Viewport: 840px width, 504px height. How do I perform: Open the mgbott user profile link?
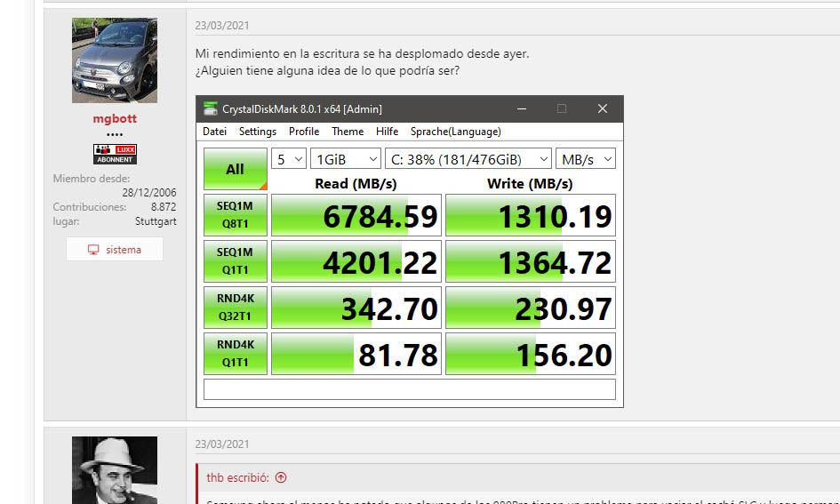click(115, 118)
